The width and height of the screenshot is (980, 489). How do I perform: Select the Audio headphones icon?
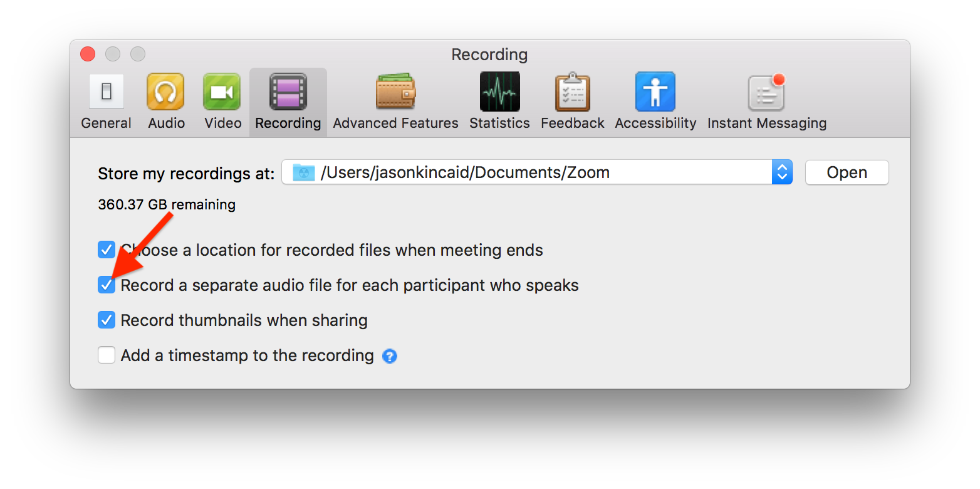[x=165, y=92]
